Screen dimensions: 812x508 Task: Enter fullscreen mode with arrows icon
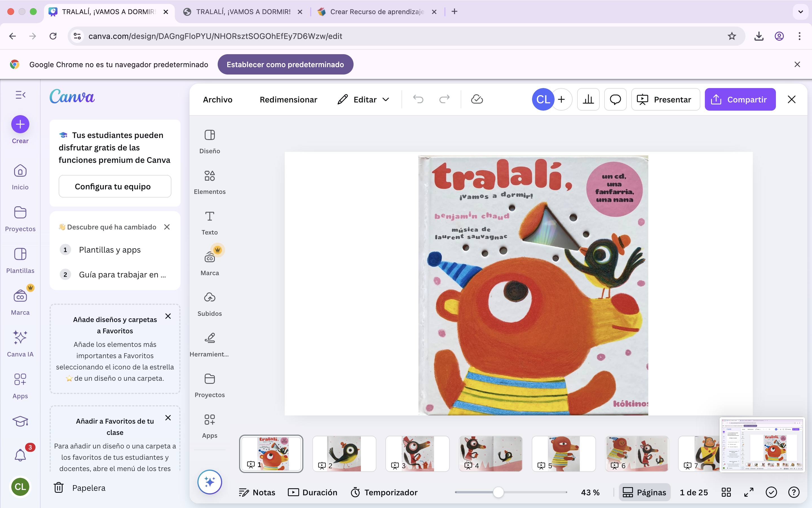pos(749,492)
